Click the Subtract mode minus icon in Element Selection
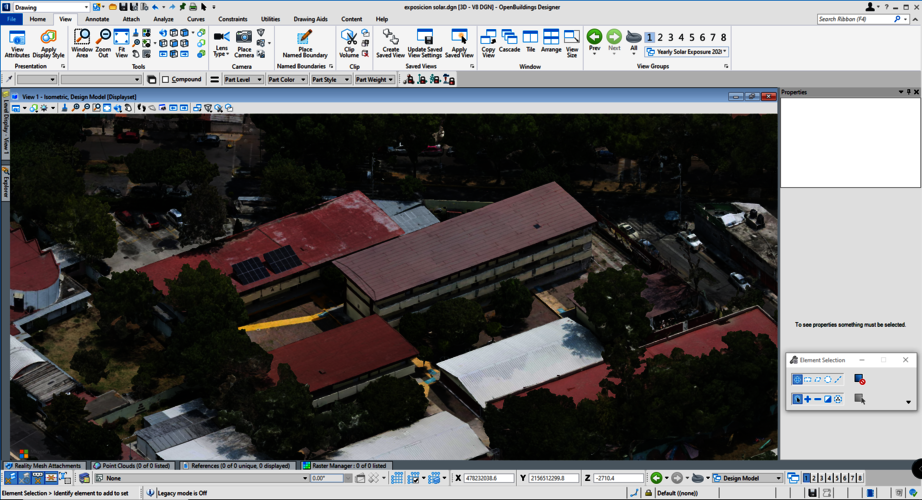922x500 pixels. point(817,399)
